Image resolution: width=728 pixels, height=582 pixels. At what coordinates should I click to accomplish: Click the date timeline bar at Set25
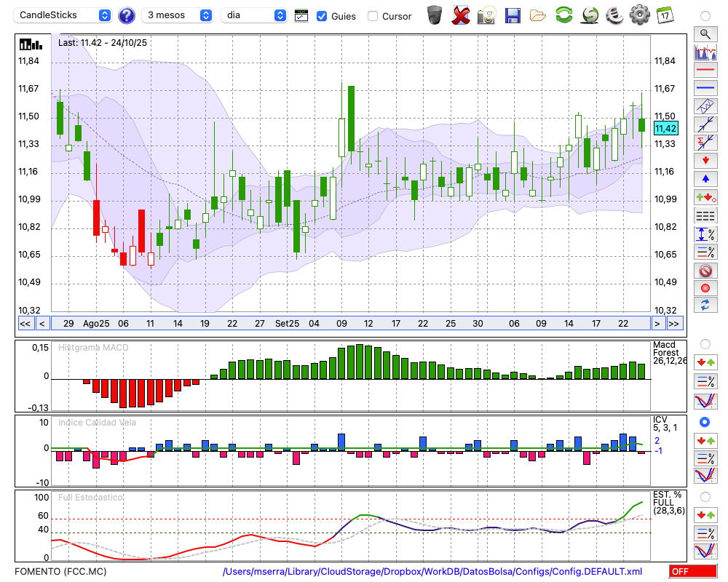[x=287, y=323]
